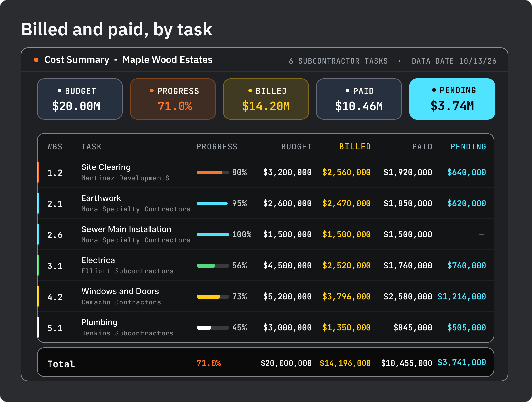Click the $4,500,000 budget value
Viewport: 532px width, 402px height.
click(287, 266)
